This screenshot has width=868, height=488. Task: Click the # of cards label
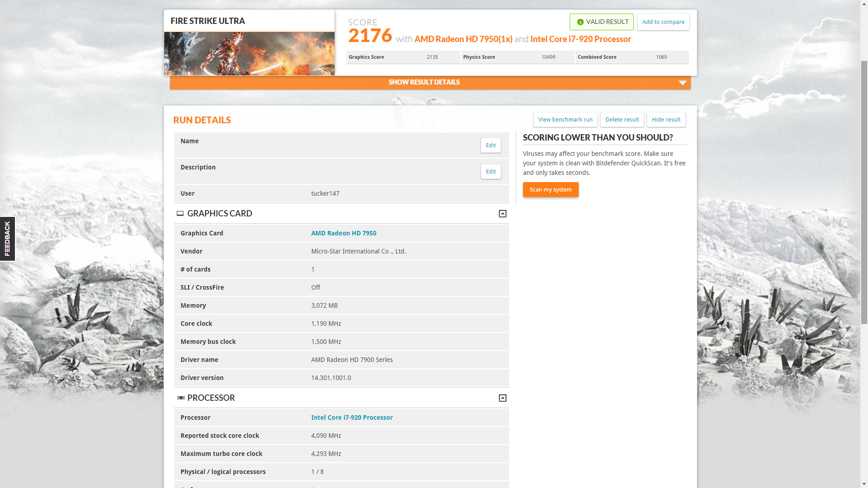(195, 269)
